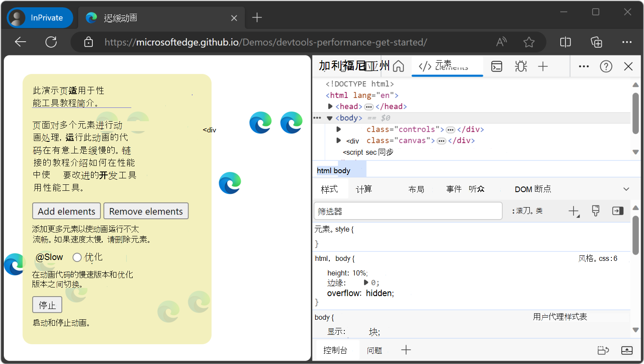Click styles pane scroll down arrow
The width and height of the screenshot is (644, 364).
click(635, 330)
